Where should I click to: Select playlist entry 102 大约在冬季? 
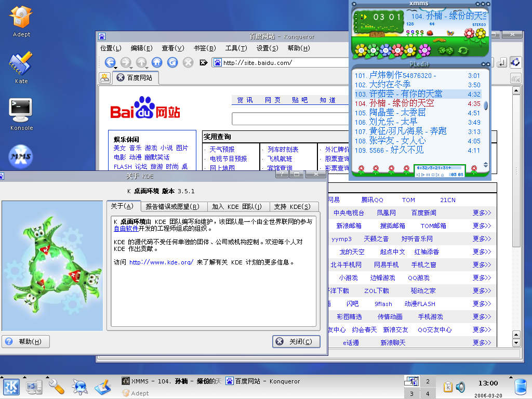click(x=418, y=85)
